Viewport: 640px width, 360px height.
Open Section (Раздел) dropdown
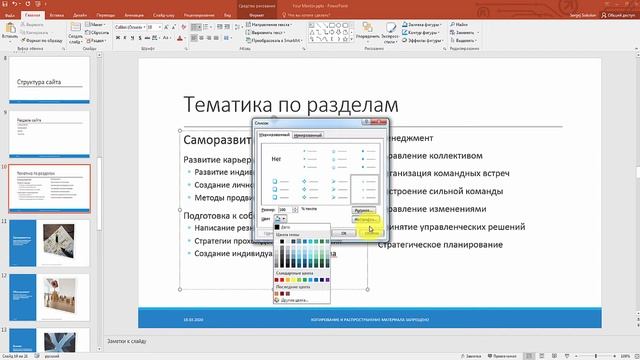[x=97, y=40]
